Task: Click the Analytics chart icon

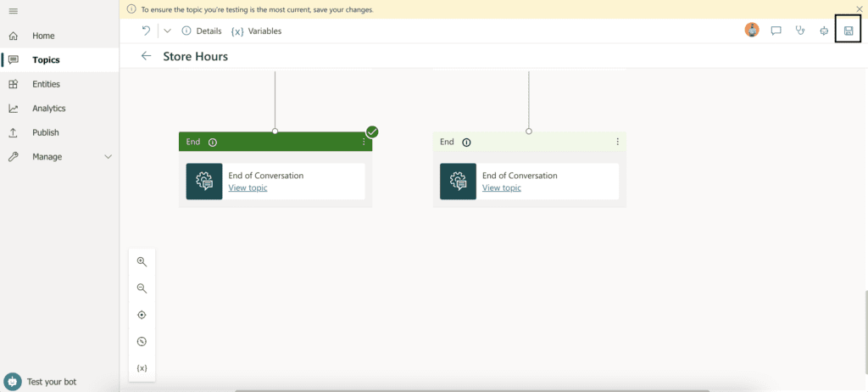Action: (x=14, y=109)
